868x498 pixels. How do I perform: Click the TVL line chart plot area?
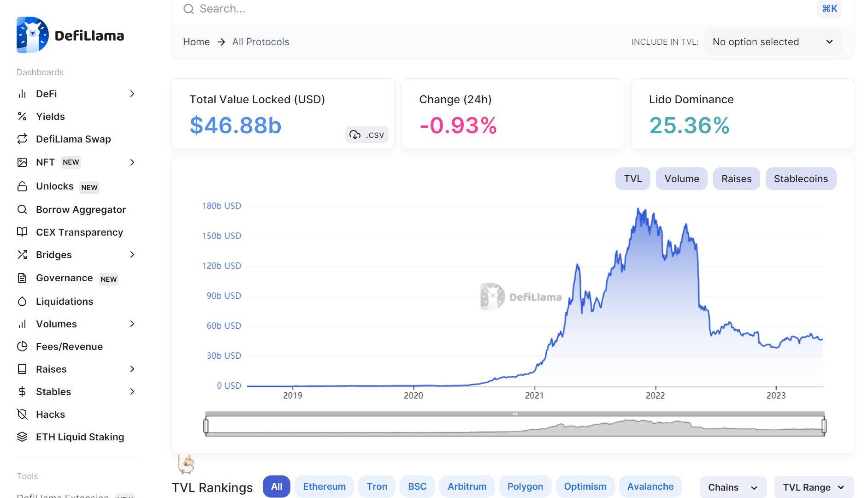pyautogui.click(x=535, y=296)
